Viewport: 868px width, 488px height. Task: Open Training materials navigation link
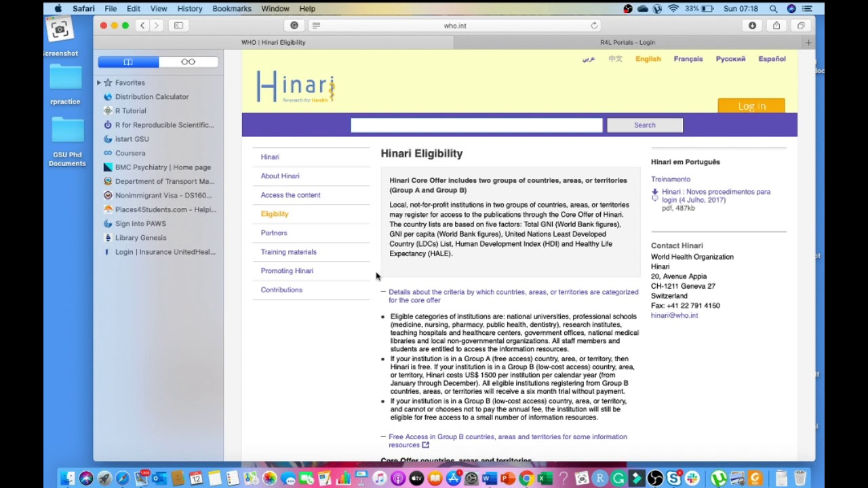(x=288, y=251)
